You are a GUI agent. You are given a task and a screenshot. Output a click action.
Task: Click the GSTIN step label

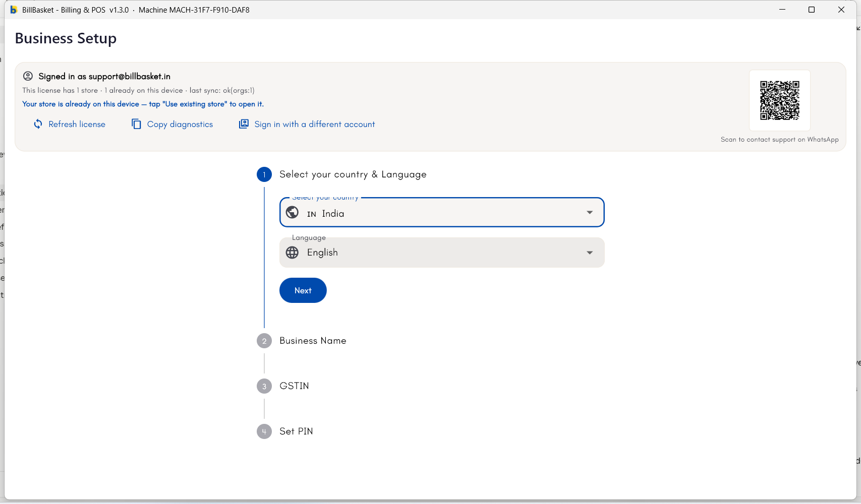click(x=294, y=386)
